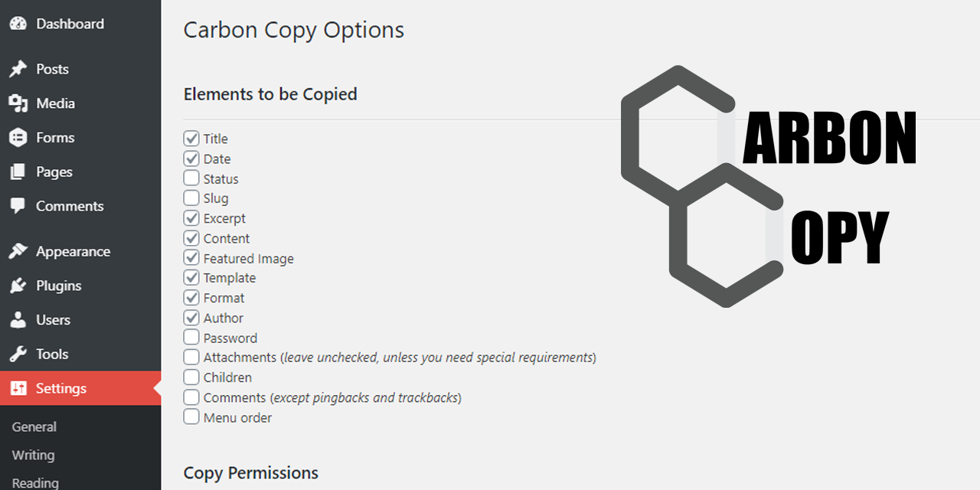Disable the Featured Image checkbox
This screenshot has height=490, width=980.
click(191, 258)
